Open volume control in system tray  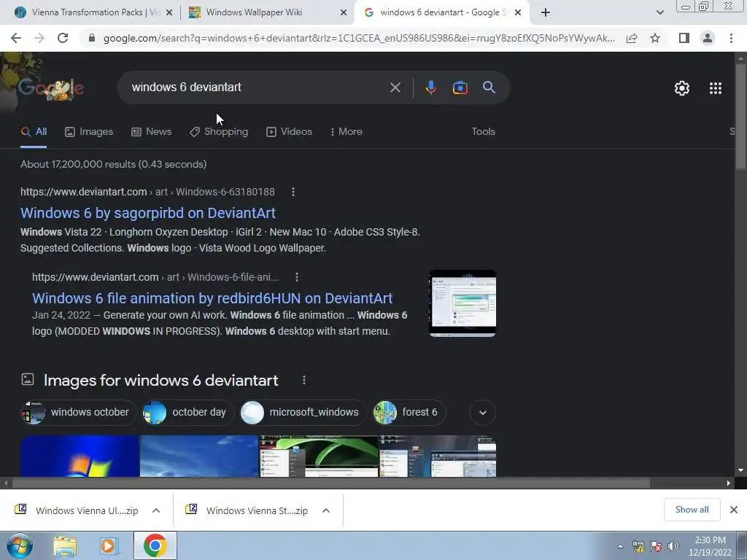click(x=673, y=546)
